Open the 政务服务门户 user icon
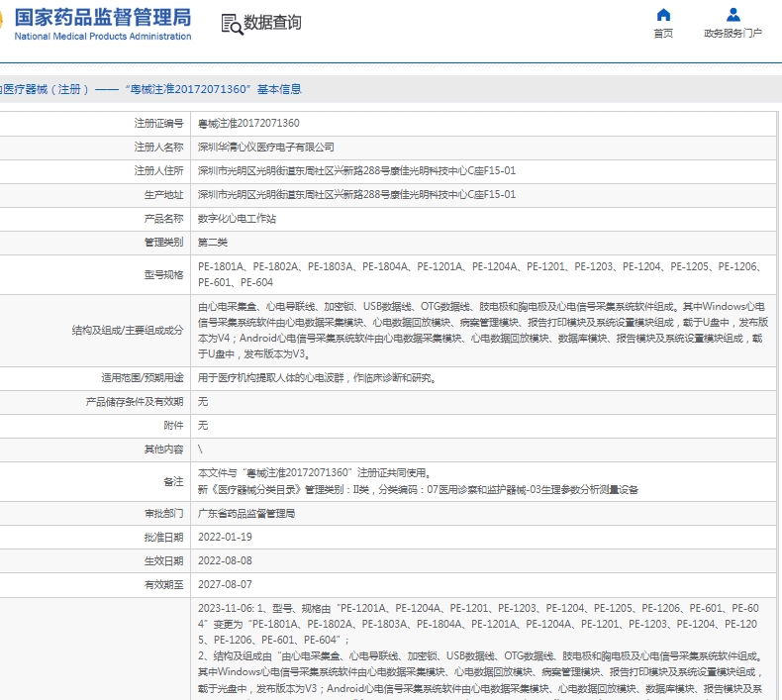This screenshot has width=782, height=700. (x=733, y=15)
